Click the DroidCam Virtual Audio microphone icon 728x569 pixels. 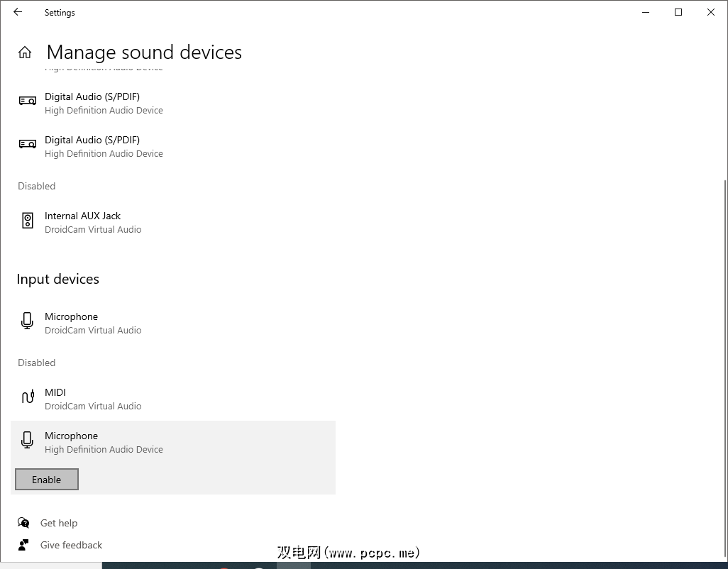(x=28, y=322)
